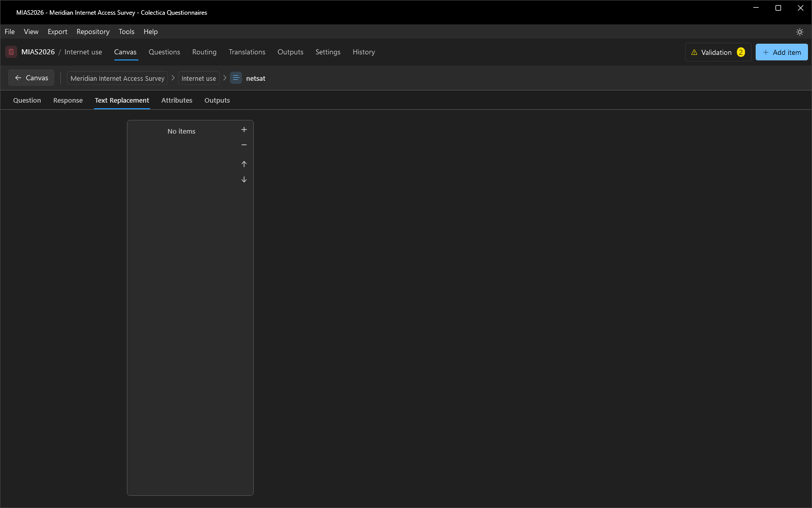Image resolution: width=812 pixels, height=508 pixels.
Task: Select the Text Replacement sub-tab
Action: pyautogui.click(x=122, y=100)
